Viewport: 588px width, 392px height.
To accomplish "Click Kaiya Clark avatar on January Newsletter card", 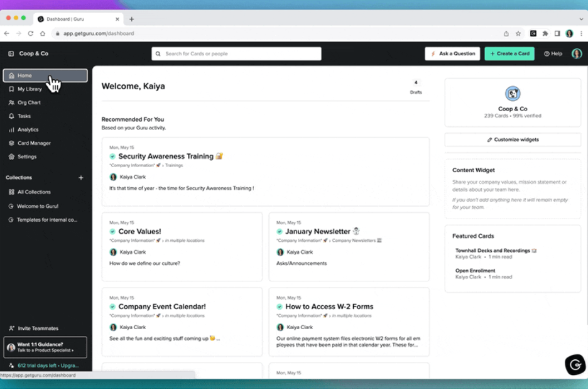I will click(x=280, y=252).
